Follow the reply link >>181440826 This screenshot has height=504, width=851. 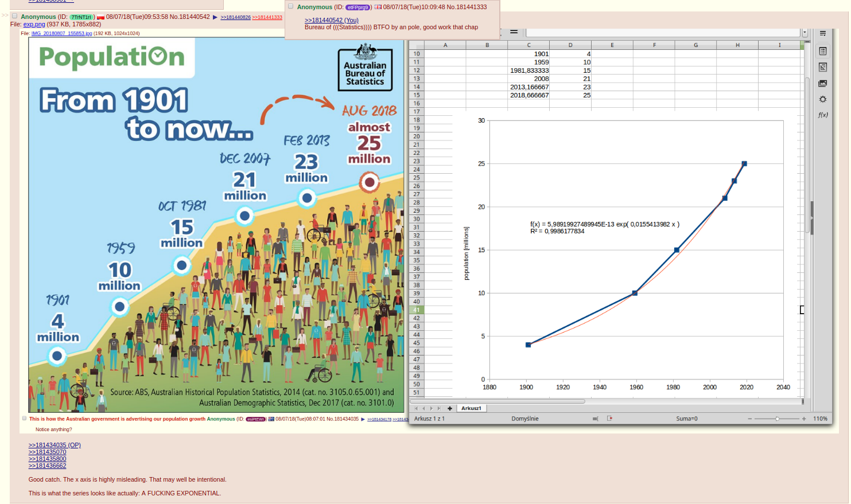235,17
